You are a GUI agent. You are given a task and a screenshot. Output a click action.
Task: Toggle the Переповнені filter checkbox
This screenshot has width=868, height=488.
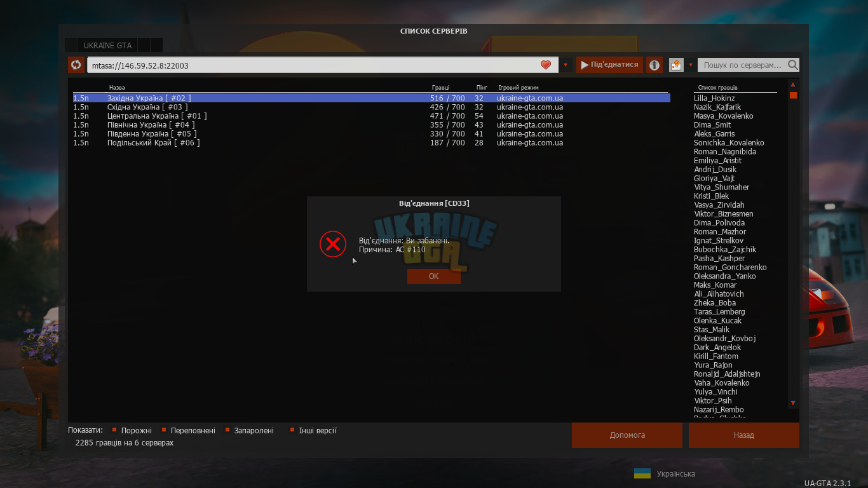coord(164,430)
